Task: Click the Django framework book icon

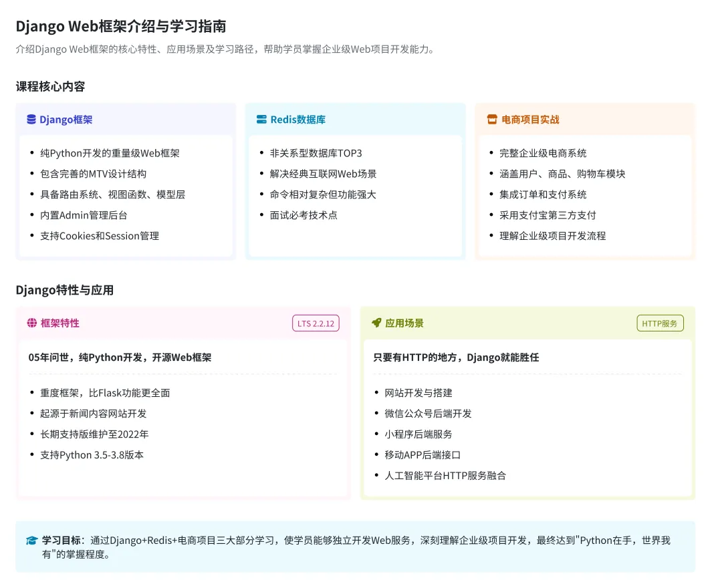Action: click(31, 120)
